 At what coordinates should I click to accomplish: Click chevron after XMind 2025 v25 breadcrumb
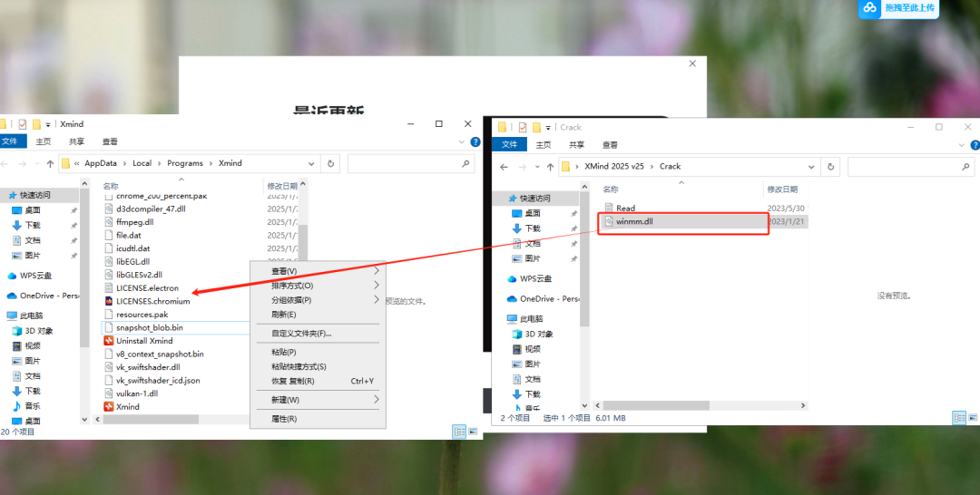point(652,167)
